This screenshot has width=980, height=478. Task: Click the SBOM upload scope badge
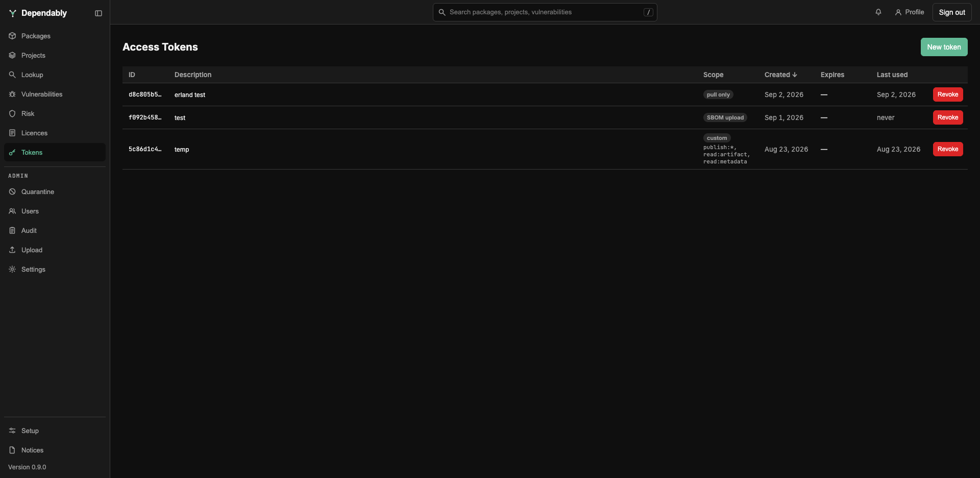[x=725, y=117]
